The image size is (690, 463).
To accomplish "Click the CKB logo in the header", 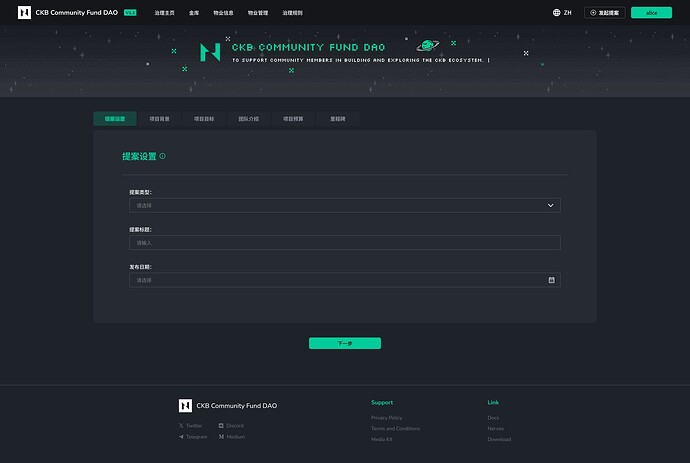I will point(24,13).
